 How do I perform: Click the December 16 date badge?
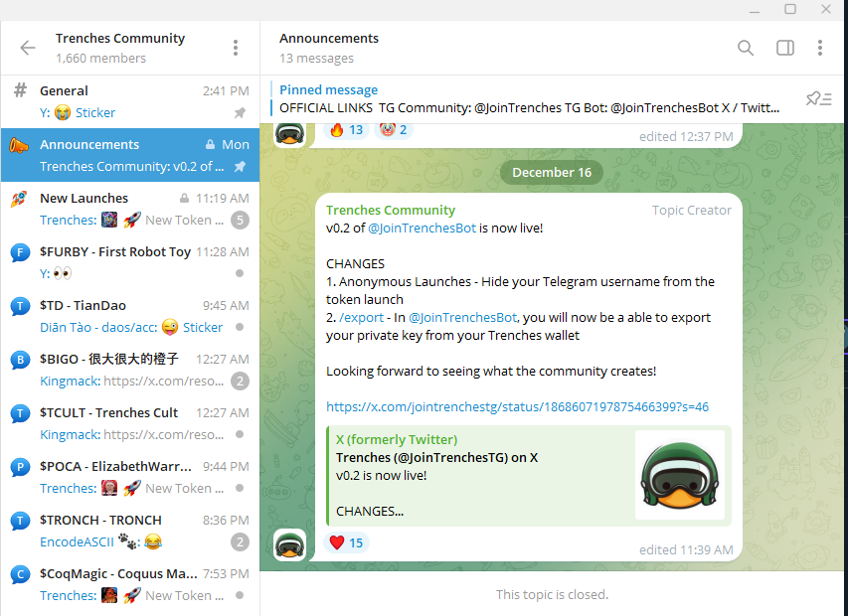pos(552,172)
